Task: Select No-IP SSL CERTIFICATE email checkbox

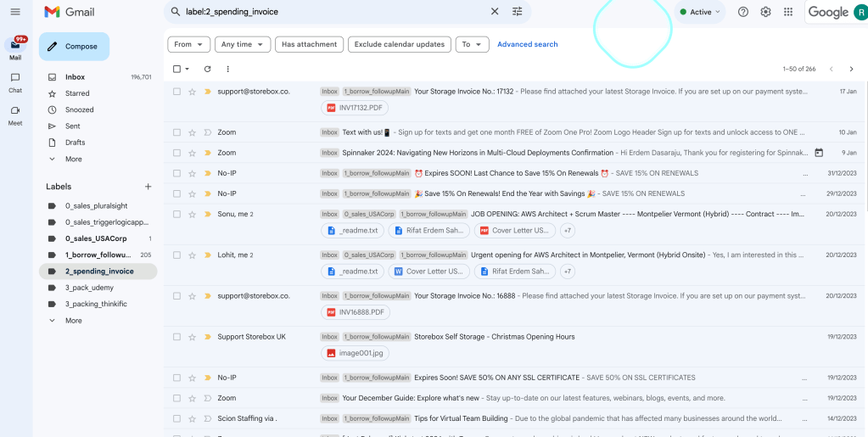Action: click(x=176, y=378)
